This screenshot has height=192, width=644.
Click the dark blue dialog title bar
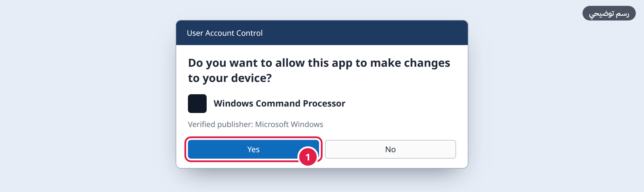(x=322, y=33)
